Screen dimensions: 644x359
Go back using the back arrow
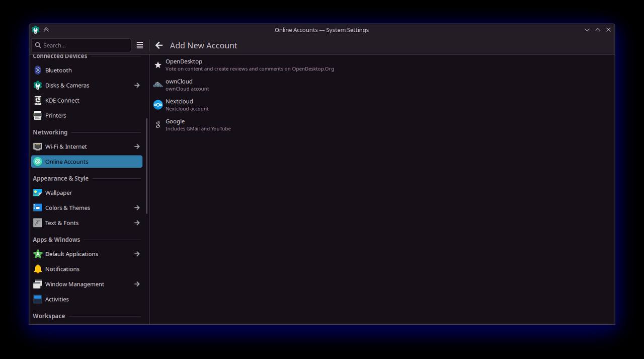tap(159, 45)
